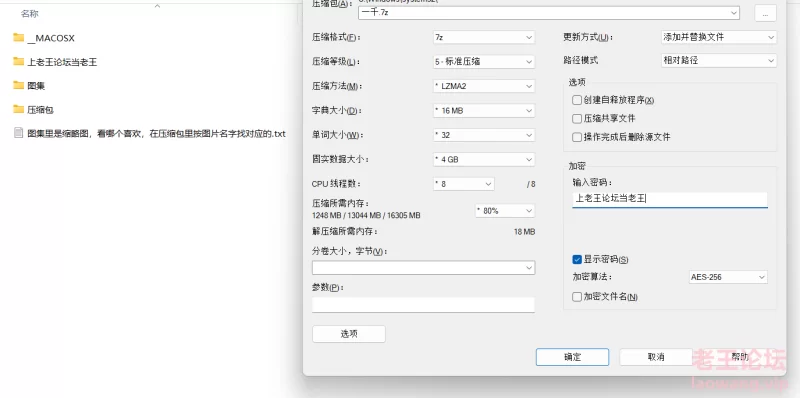Screen dimensions: 800x398
Task: Click the 图集 folder icon
Action: [x=19, y=85]
